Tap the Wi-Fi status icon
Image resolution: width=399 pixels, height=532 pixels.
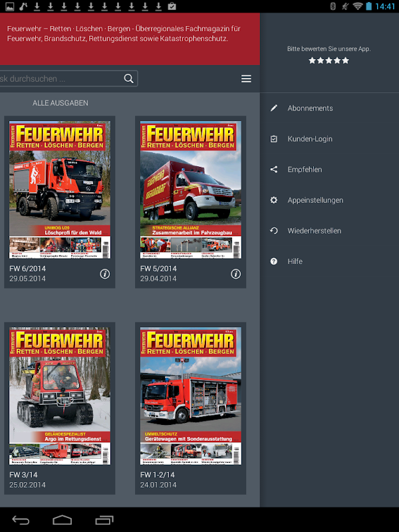point(358,6)
